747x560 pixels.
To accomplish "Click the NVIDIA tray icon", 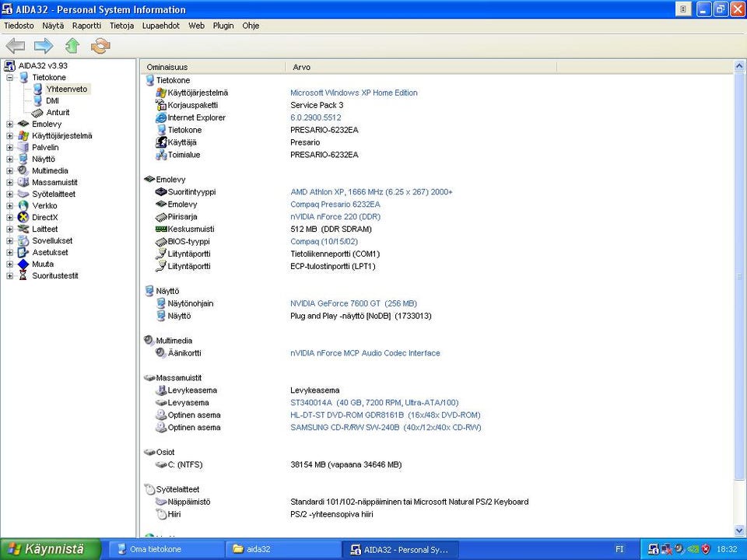I will (693, 549).
